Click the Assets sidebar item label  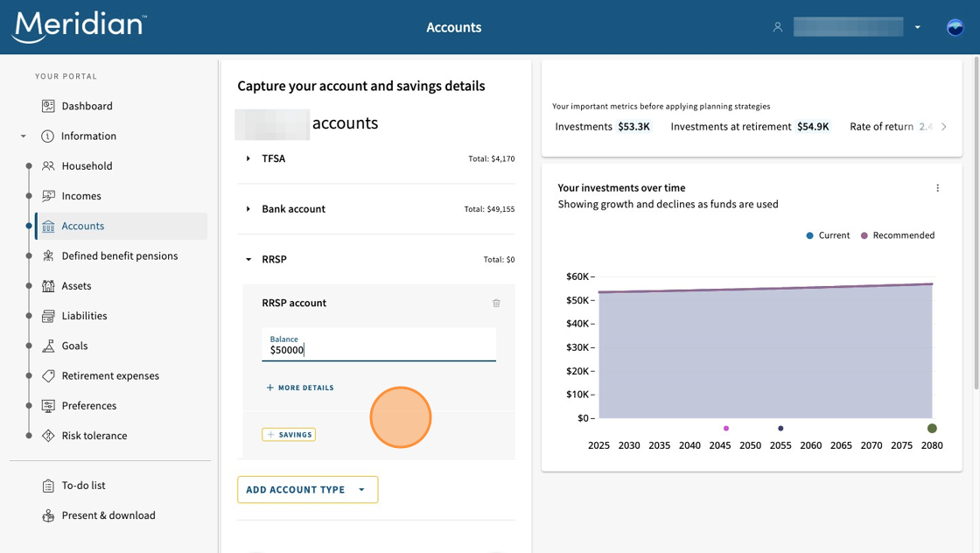click(76, 286)
